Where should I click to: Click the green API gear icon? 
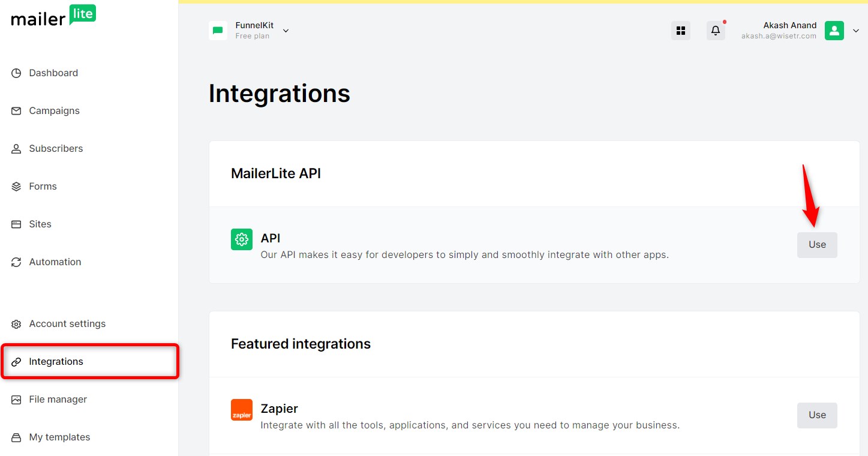tap(242, 239)
